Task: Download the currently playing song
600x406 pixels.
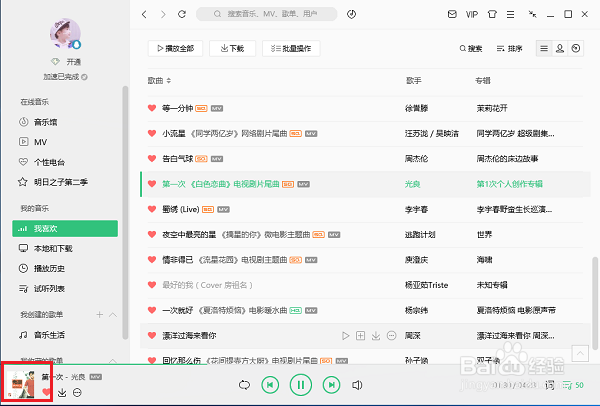Action: coord(62,393)
